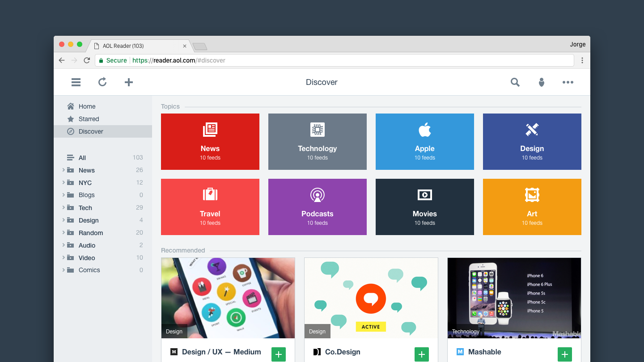This screenshot has width=644, height=362.
Task: Click the orange Art topic tile
Action: point(532,207)
